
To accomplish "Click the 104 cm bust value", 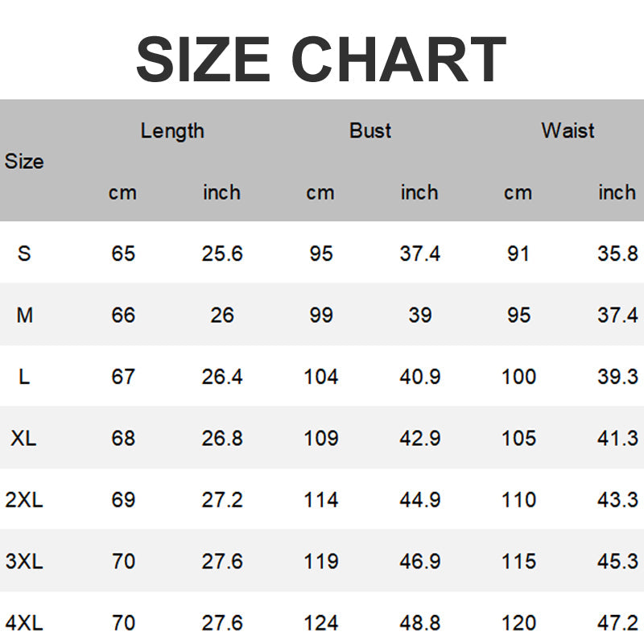I will pyautogui.click(x=321, y=377).
